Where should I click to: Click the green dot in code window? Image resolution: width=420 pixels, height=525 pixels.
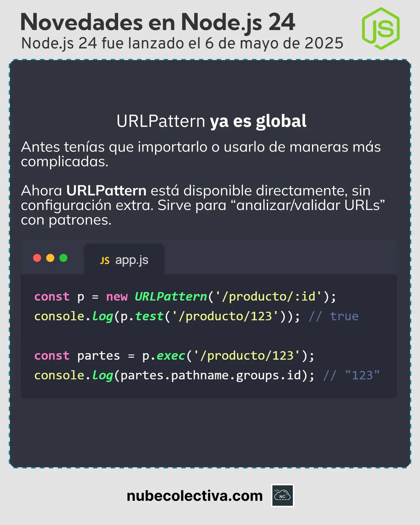pos(63,258)
